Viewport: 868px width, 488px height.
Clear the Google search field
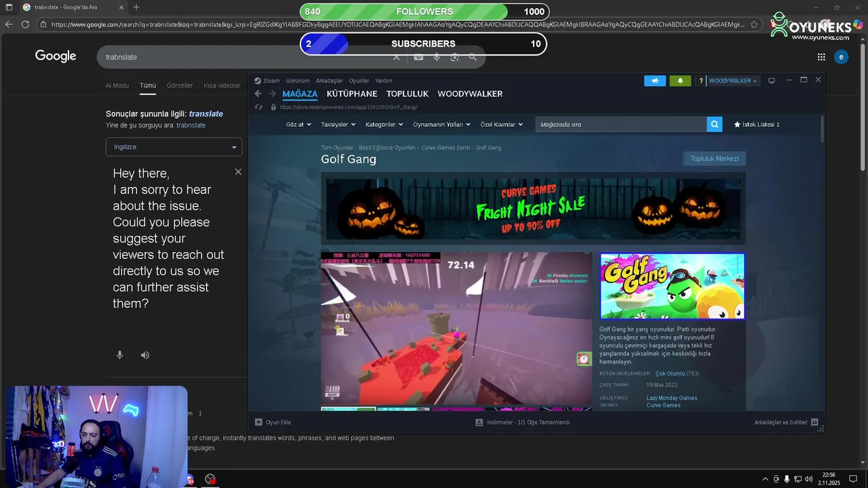[397, 57]
